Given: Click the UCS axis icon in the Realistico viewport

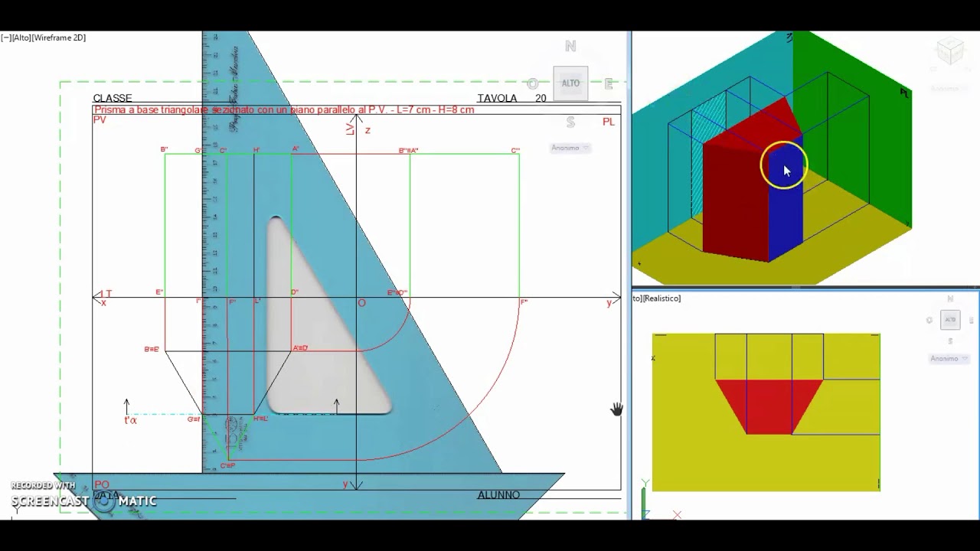Looking at the screenshot, I should [661, 499].
